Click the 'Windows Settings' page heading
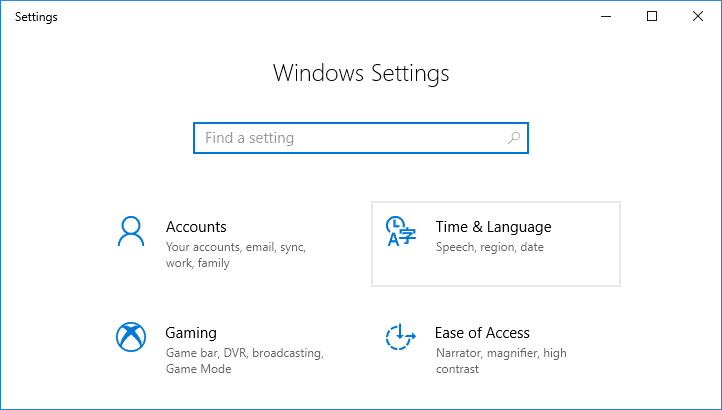Viewport: 722px width, 410px height. [361, 73]
